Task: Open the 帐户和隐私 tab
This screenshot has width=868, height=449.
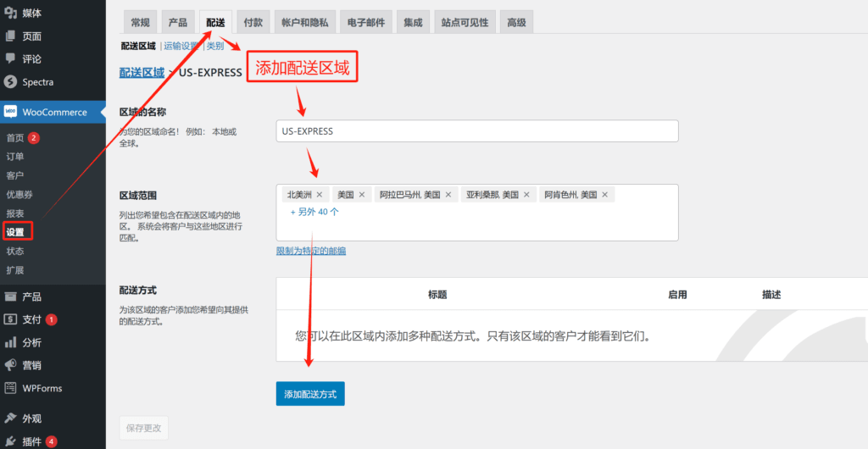Action: [x=304, y=22]
